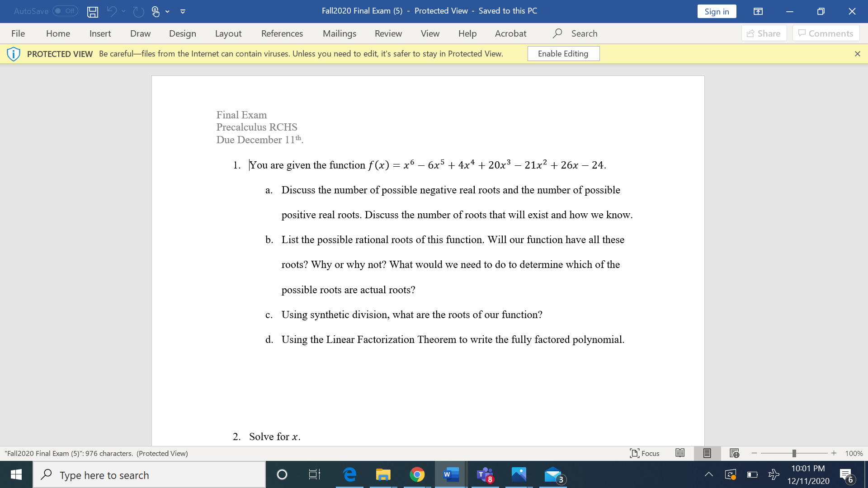
Task: Open the Customize Quick Access Toolbar chevron
Action: pyautogui.click(x=183, y=12)
